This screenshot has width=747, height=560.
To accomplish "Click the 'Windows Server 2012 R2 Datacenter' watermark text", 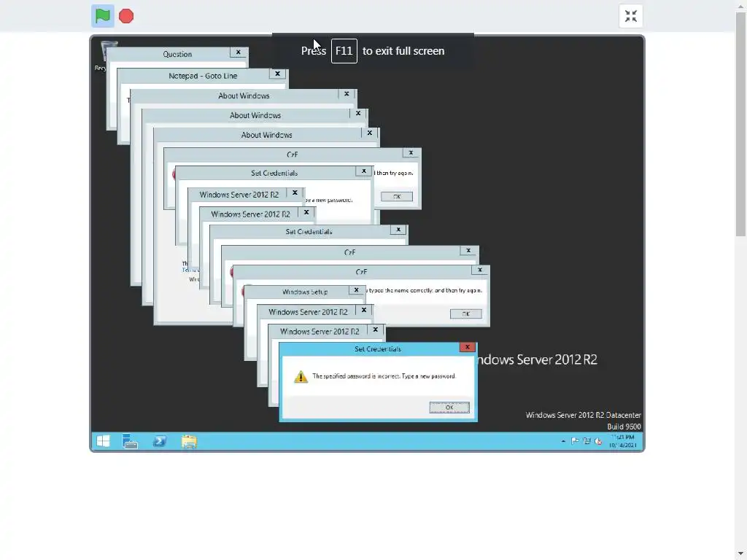I will coord(583,415).
